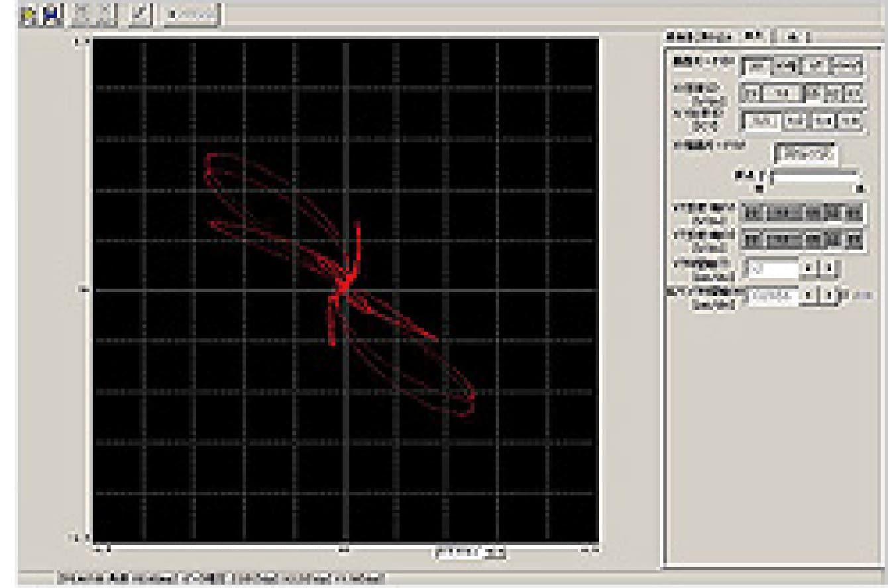
Task: Click the first stepper arrow in the bottom row
Action: (x=807, y=295)
